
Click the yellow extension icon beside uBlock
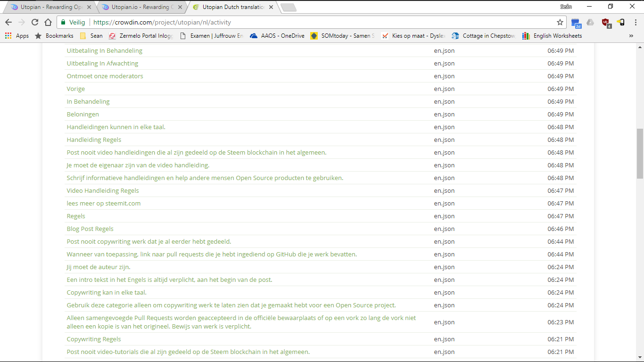point(621,22)
